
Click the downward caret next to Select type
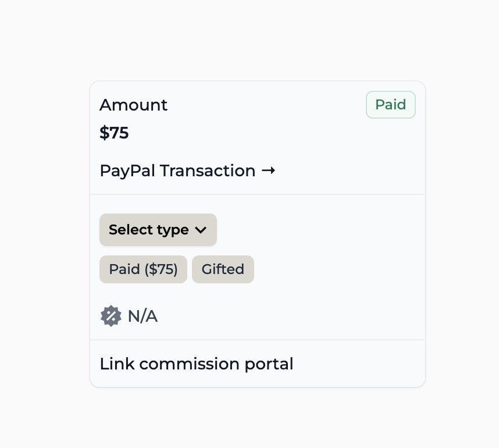[x=201, y=230]
